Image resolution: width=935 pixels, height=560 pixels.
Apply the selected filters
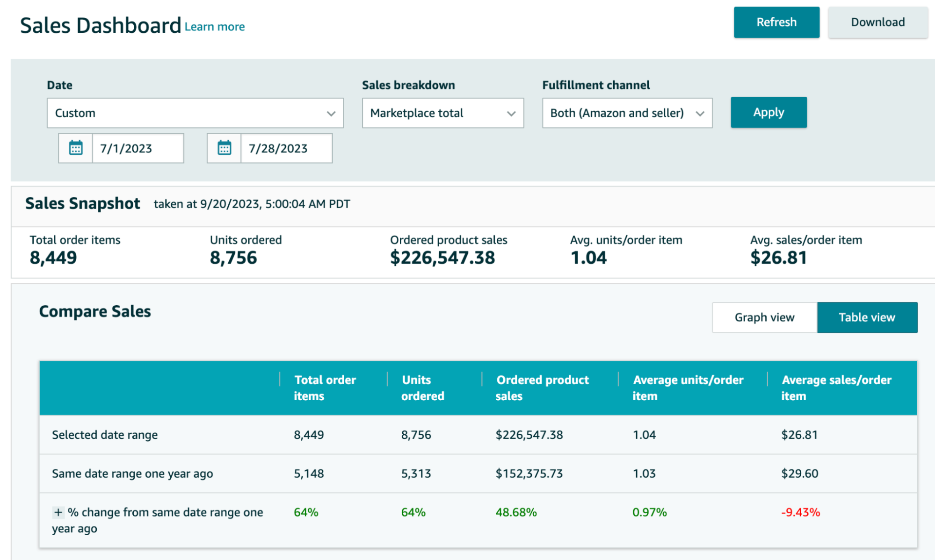click(768, 112)
